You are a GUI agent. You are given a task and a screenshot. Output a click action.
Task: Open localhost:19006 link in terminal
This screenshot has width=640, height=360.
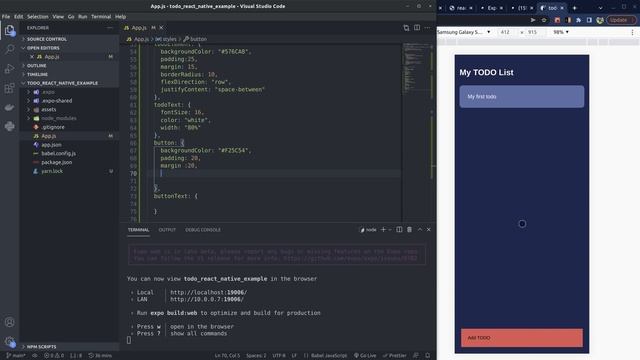point(208,292)
